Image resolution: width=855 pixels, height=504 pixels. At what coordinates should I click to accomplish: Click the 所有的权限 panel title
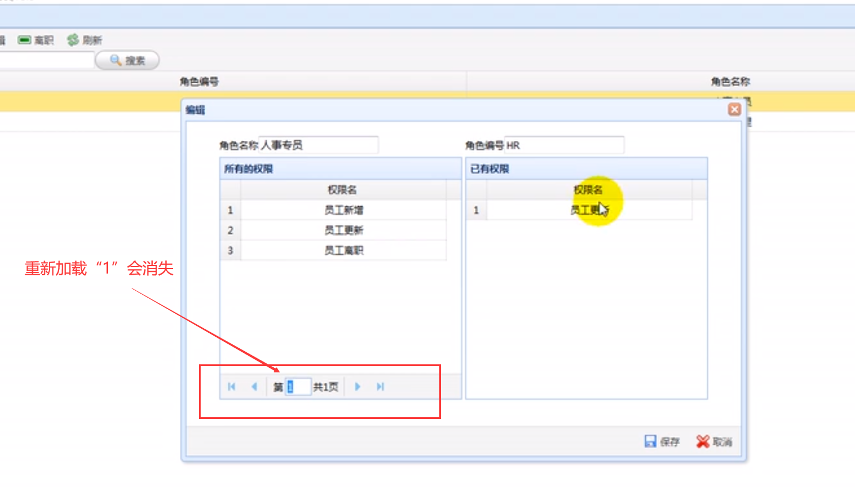(248, 169)
